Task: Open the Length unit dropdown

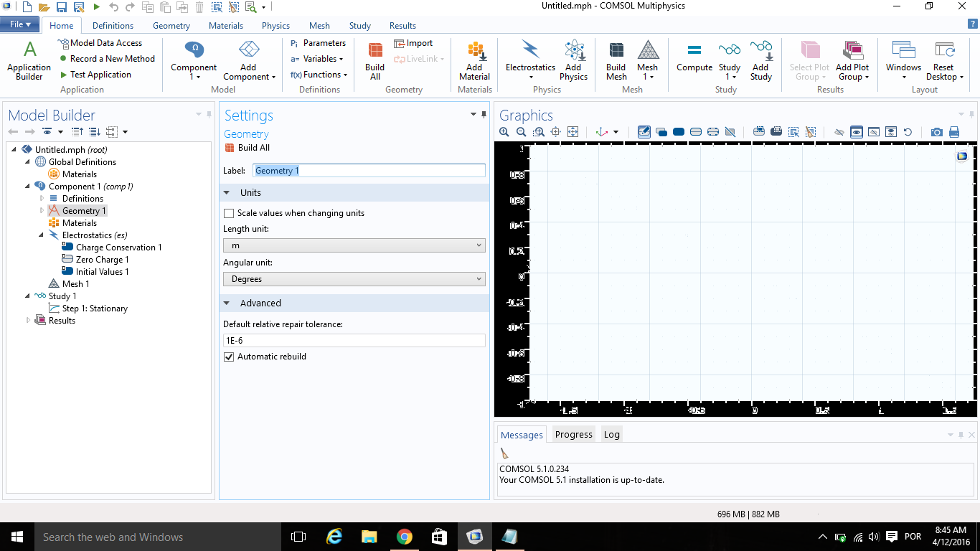Action: (x=354, y=245)
